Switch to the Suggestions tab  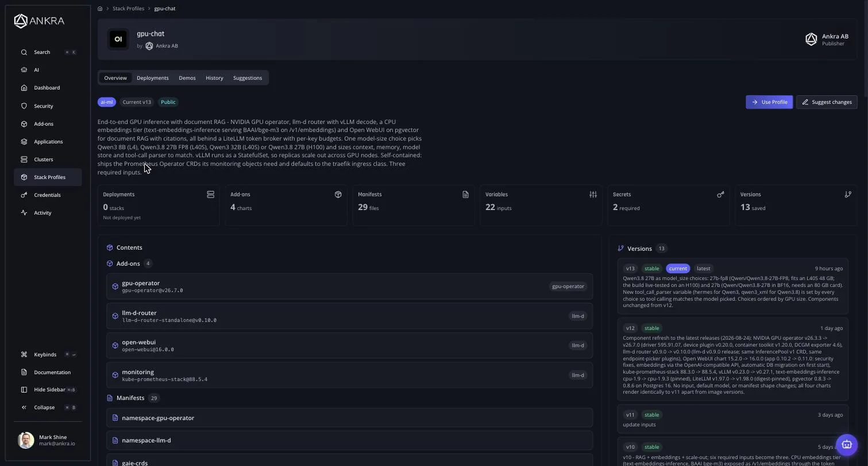tap(248, 78)
